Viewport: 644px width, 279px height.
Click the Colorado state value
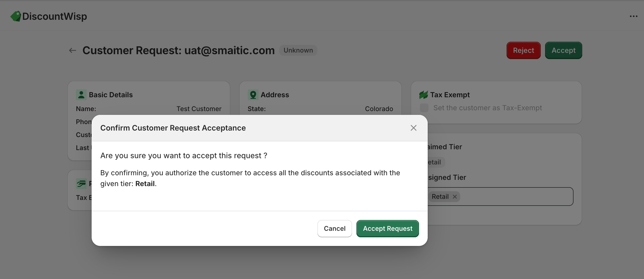click(379, 109)
